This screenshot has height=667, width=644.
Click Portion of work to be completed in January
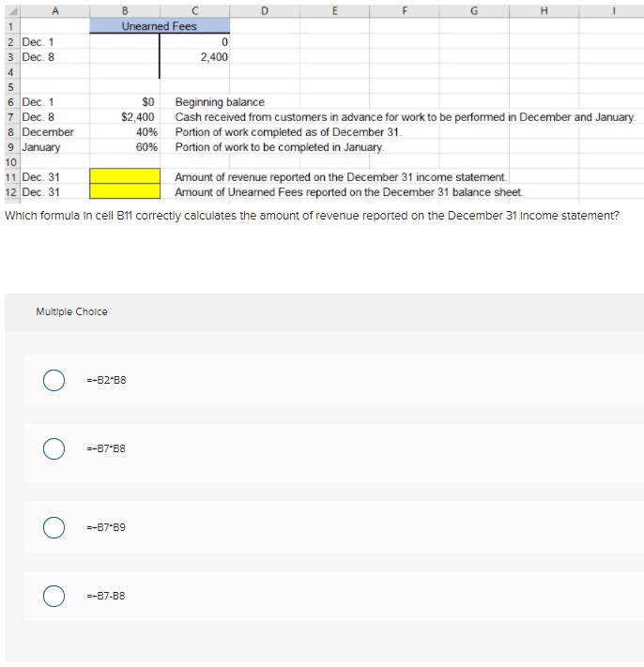point(280,147)
